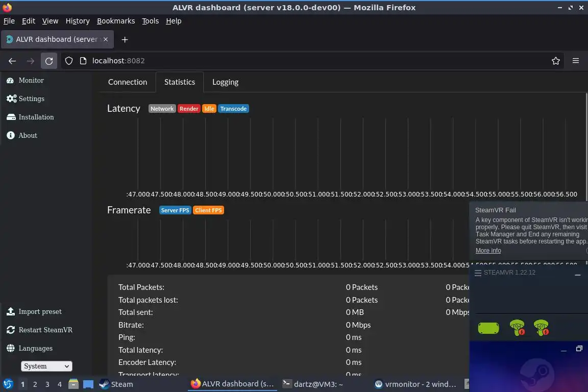
Task: Click the site information page icon
Action: tap(83, 61)
